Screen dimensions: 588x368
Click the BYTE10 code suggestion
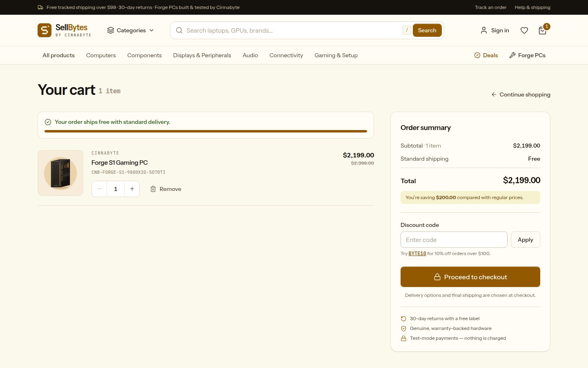[417, 254]
